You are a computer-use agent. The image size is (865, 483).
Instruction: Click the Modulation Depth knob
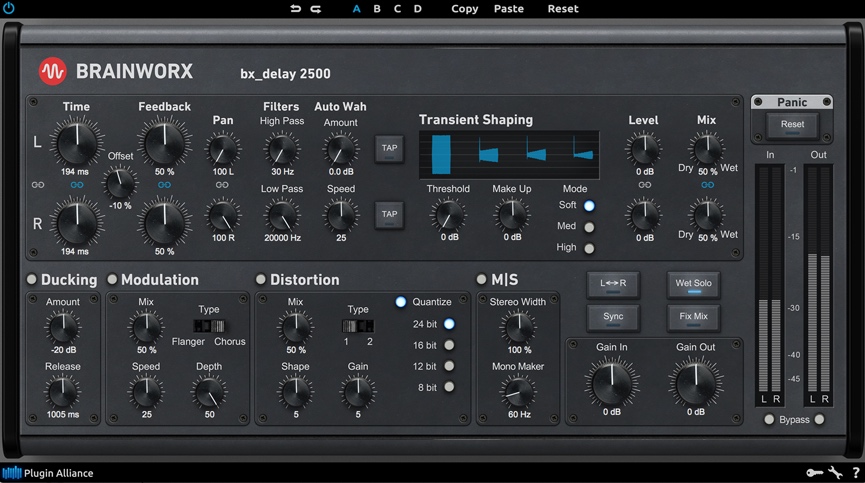tap(209, 392)
